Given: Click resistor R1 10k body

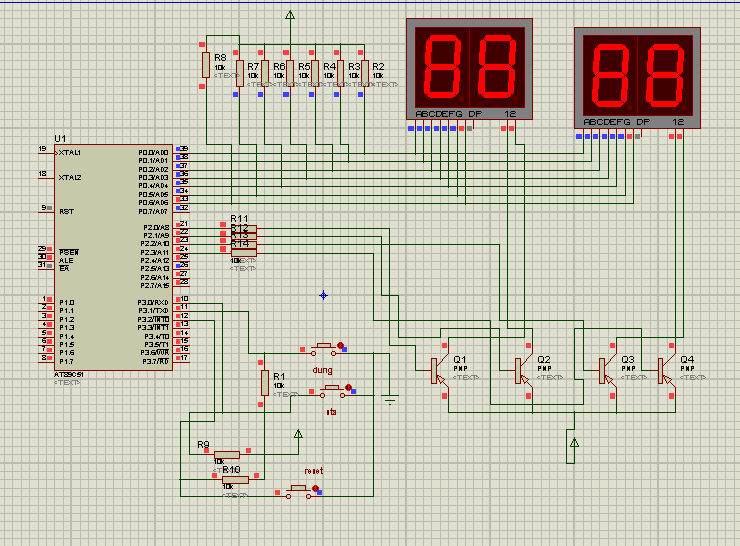Looking at the screenshot, I should point(265,382).
